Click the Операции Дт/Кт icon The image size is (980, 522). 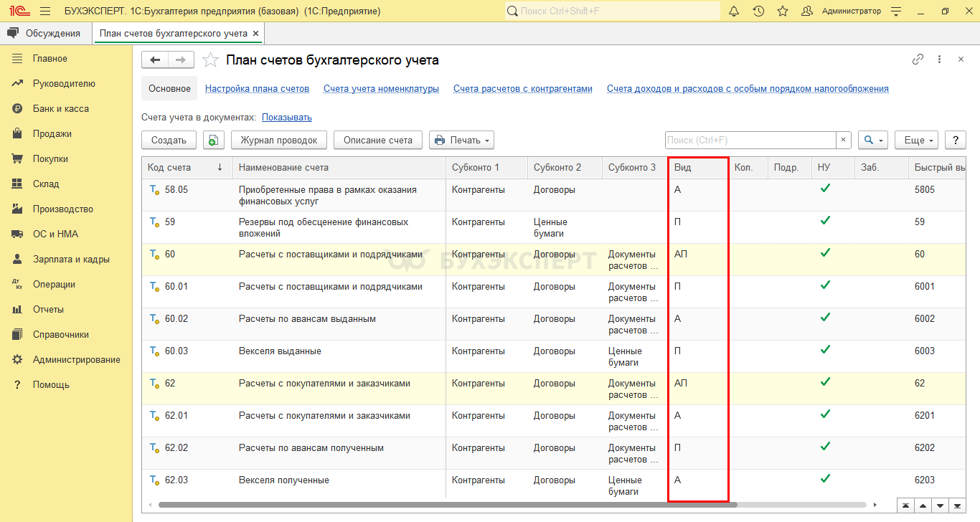click(18, 284)
